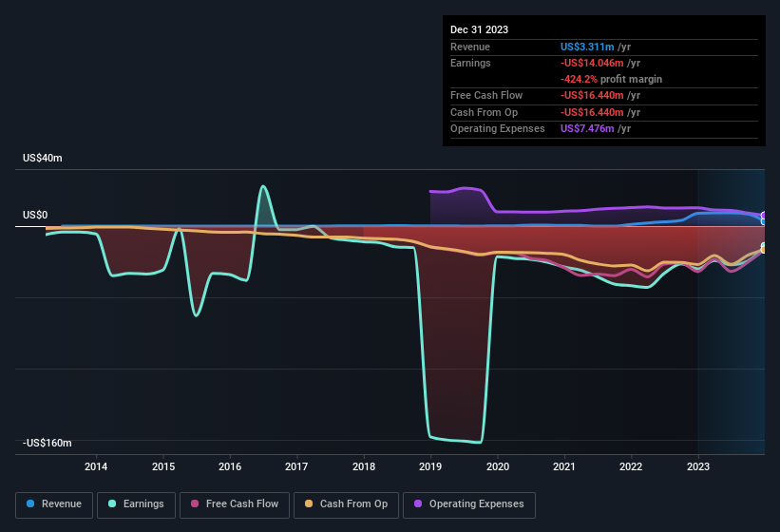Click the 2015 x-axis year label

[x=163, y=466]
